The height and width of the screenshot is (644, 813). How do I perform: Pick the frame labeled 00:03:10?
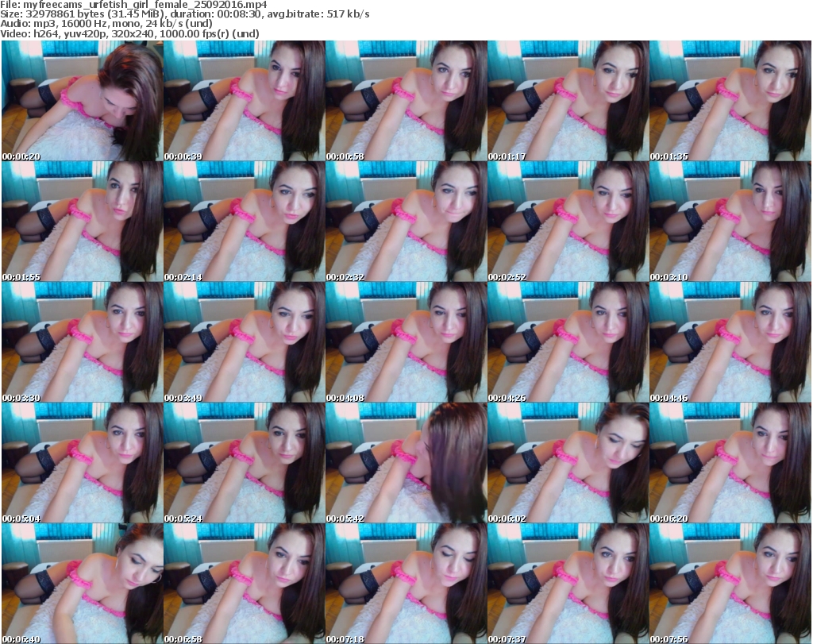(x=730, y=222)
